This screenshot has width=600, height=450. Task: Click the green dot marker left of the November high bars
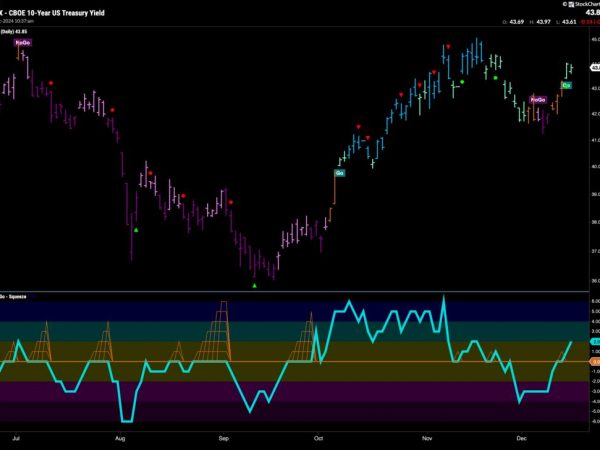pos(462,82)
